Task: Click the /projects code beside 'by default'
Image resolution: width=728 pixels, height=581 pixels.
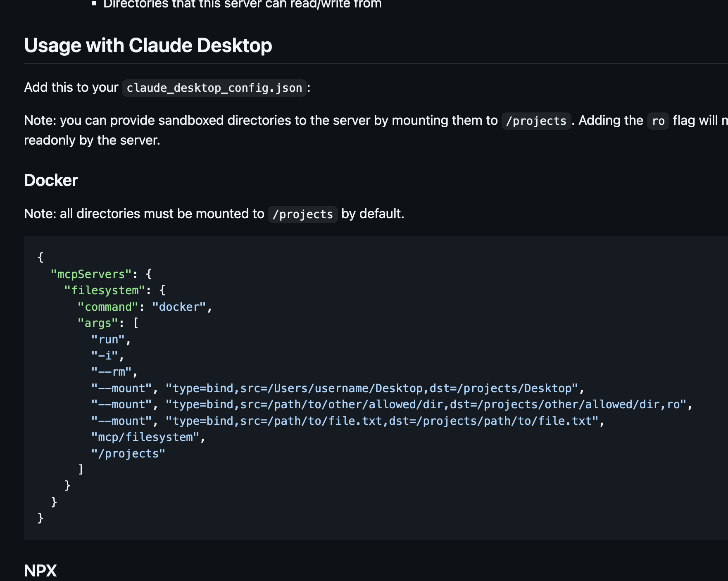Action: coord(303,214)
